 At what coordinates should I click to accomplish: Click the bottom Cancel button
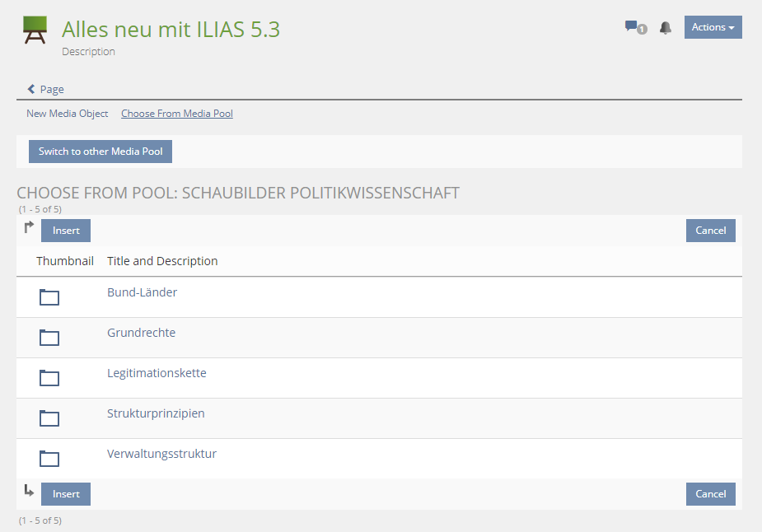point(710,494)
